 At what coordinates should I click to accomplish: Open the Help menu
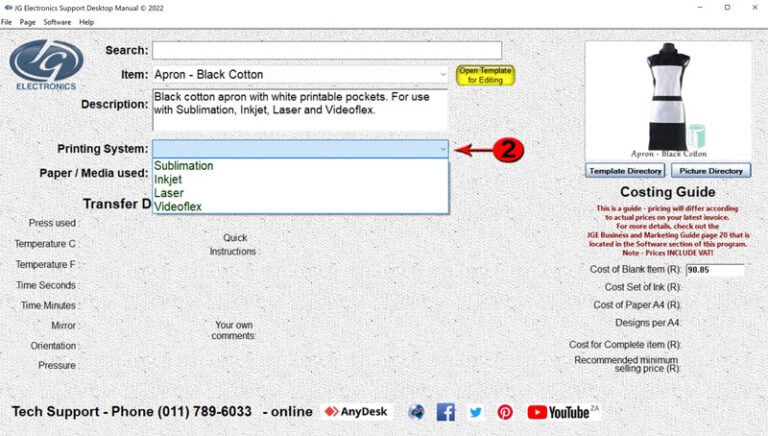[x=87, y=22]
